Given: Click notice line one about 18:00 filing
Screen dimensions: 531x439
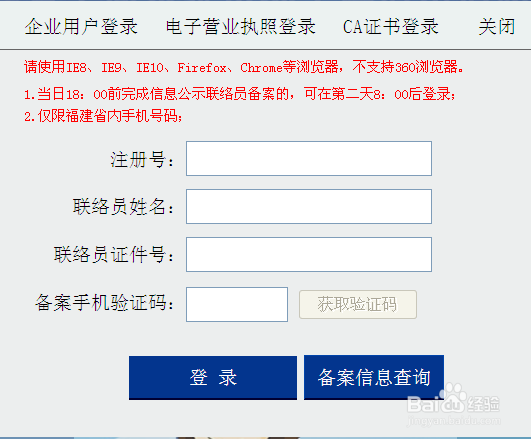Looking at the screenshot, I should click(x=240, y=94).
